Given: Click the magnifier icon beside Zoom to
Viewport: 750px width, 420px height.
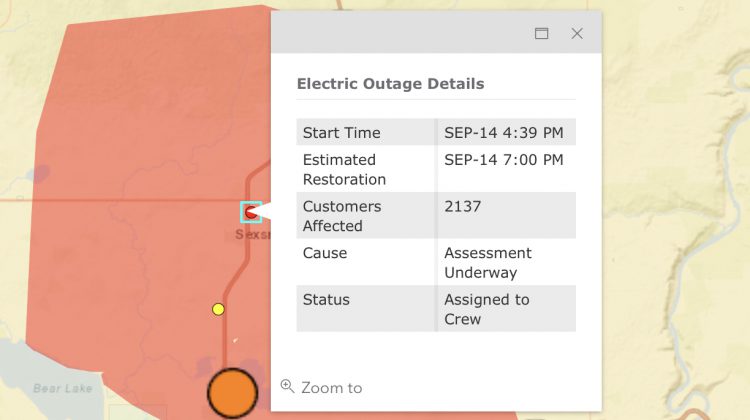Looking at the screenshot, I should pos(287,386).
